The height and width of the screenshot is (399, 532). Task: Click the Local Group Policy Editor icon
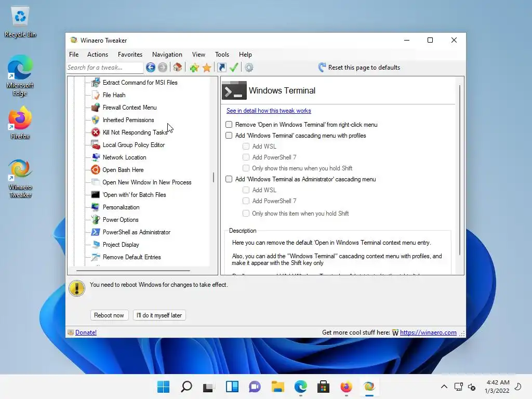pyautogui.click(x=96, y=145)
